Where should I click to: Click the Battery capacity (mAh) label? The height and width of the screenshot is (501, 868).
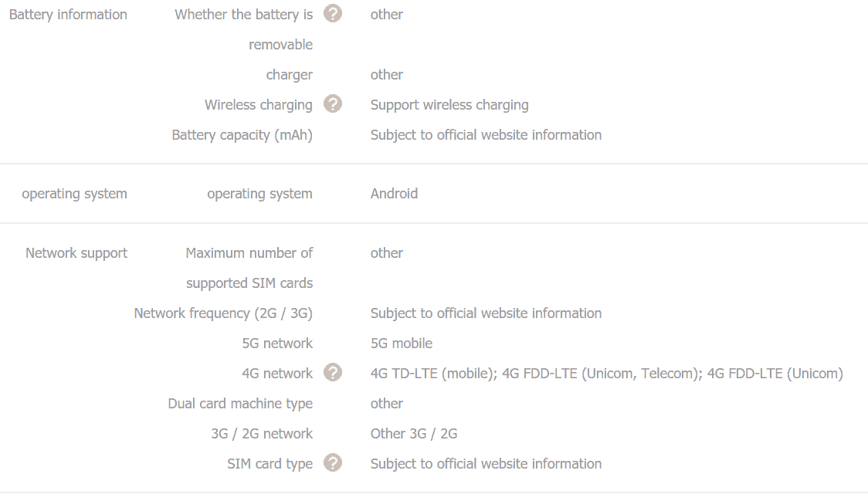click(x=242, y=135)
